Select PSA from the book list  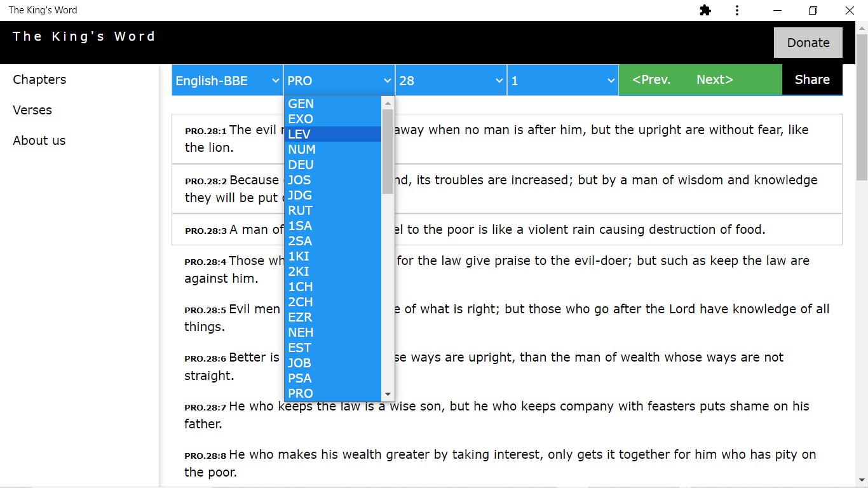(333, 378)
